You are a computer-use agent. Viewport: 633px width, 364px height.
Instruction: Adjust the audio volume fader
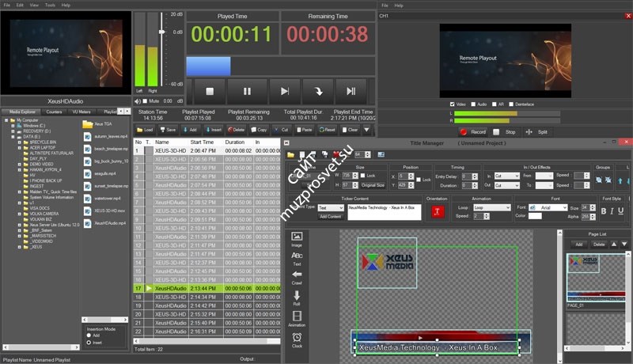pos(162,32)
